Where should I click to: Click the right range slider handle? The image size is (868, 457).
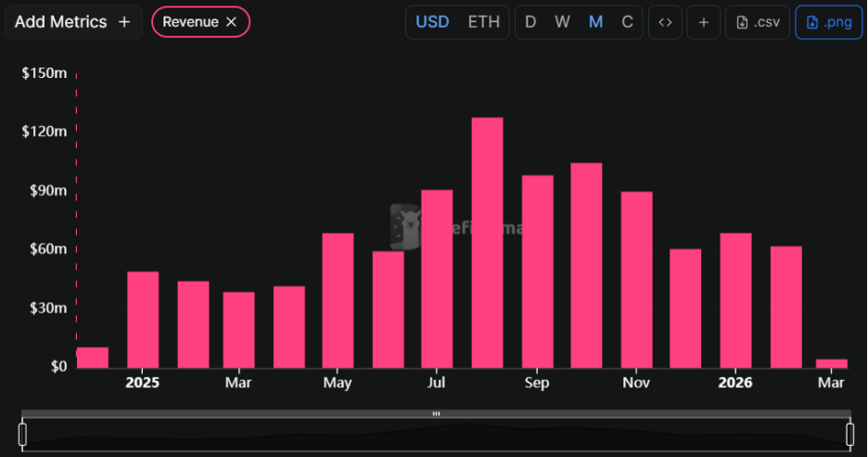[x=849, y=434]
